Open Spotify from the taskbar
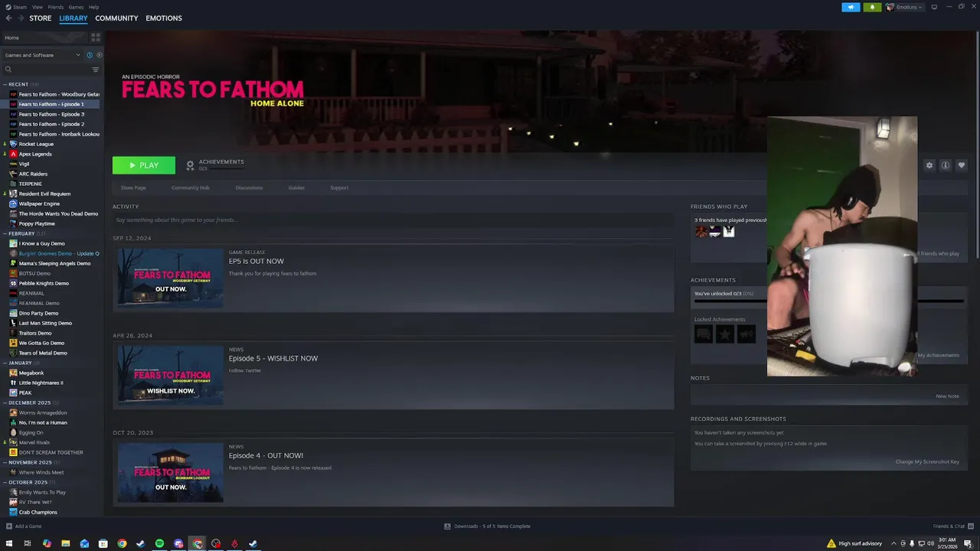980x551 pixels. [159, 543]
